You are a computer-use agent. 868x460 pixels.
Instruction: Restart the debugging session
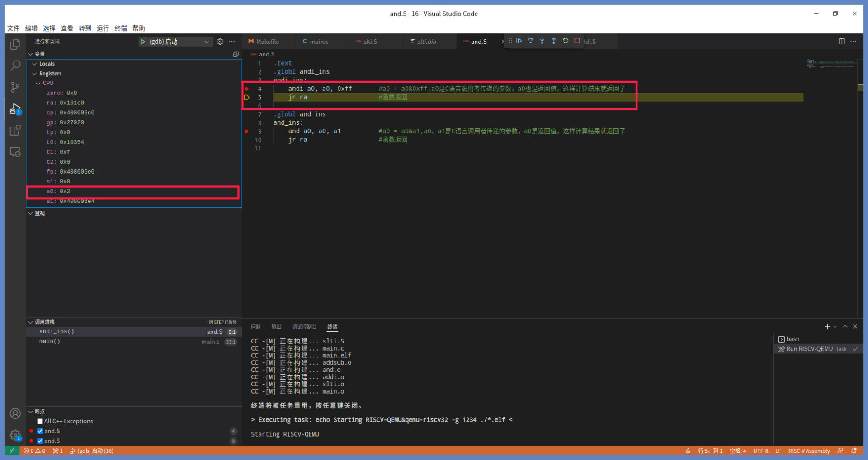[566, 41]
